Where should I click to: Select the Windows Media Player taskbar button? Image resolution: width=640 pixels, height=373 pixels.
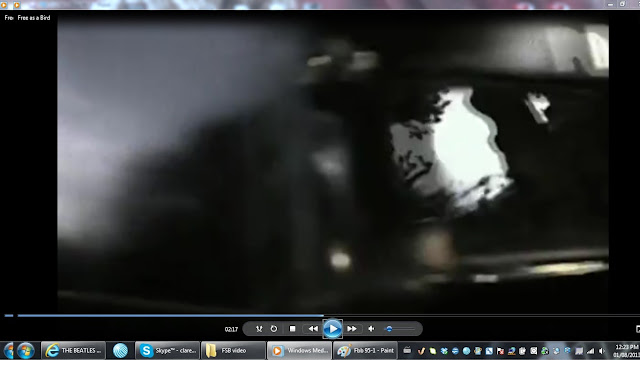(300, 351)
